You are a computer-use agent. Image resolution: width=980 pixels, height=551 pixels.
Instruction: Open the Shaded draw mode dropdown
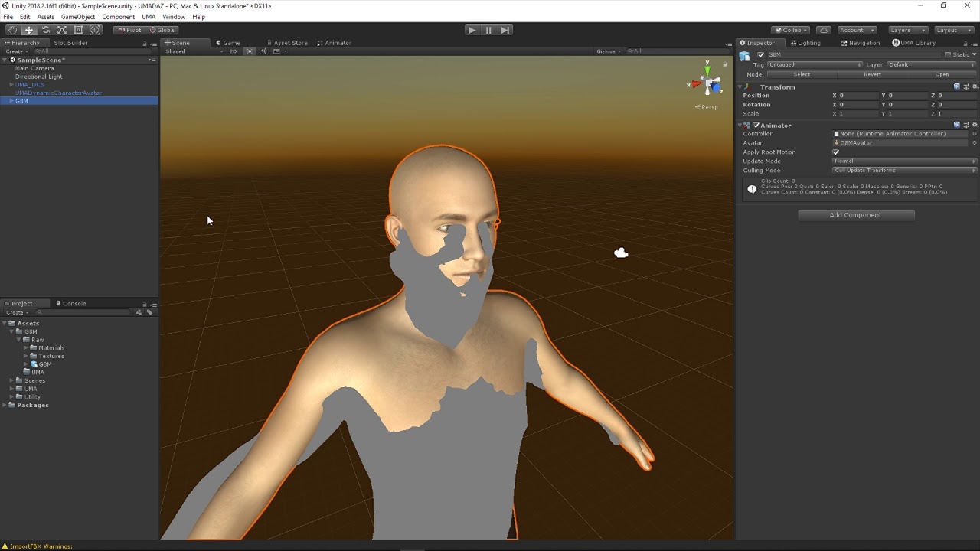coord(176,51)
